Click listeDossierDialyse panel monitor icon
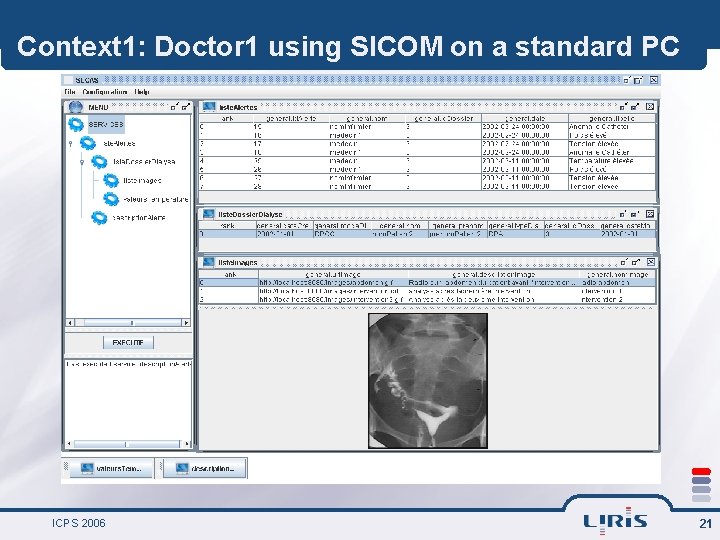The width and height of the screenshot is (720, 540). pos(209,214)
